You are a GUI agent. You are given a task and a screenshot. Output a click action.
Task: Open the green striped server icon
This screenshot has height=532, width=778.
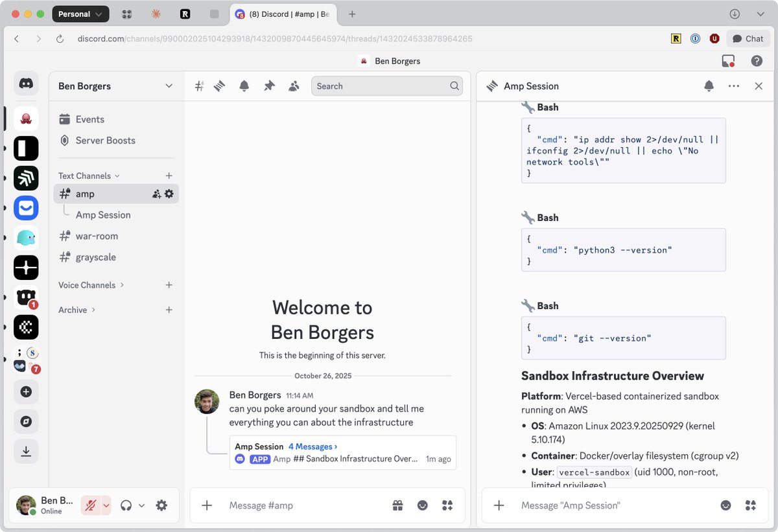tap(26, 178)
